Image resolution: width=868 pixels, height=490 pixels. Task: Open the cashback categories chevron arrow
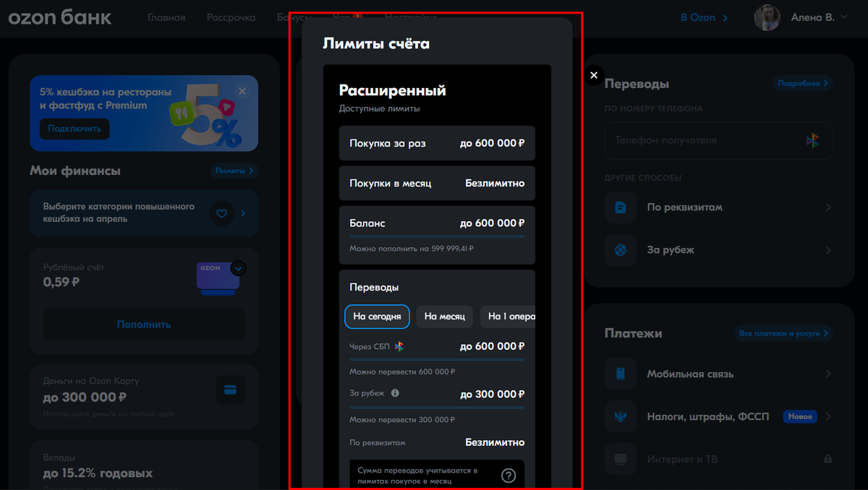point(244,213)
